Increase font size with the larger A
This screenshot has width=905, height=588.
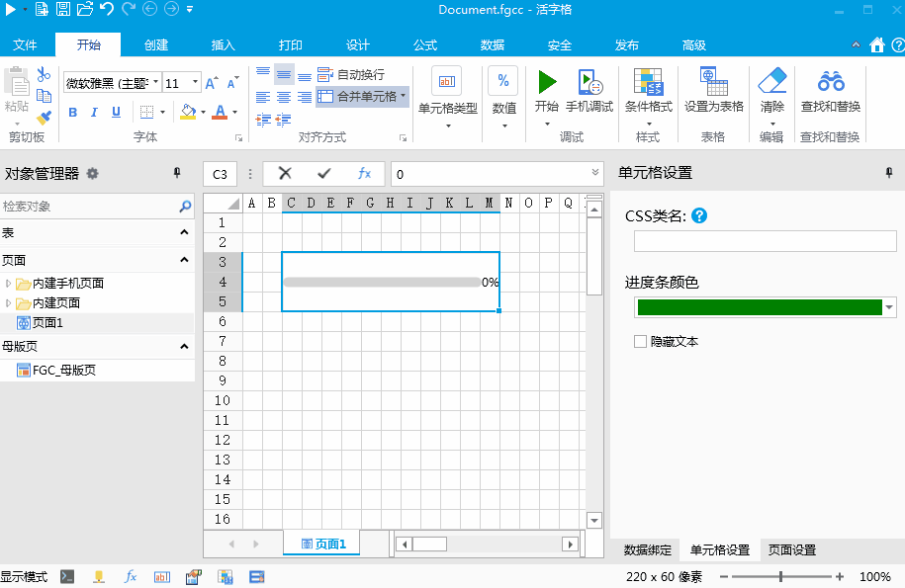(212, 83)
